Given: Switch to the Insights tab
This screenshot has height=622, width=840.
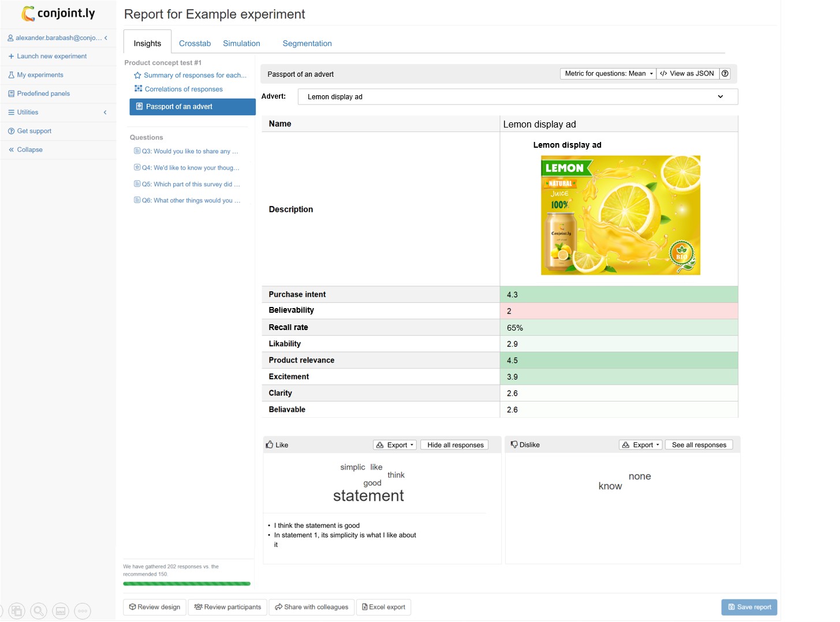Looking at the screenshot, I should [x=147, y=43].
